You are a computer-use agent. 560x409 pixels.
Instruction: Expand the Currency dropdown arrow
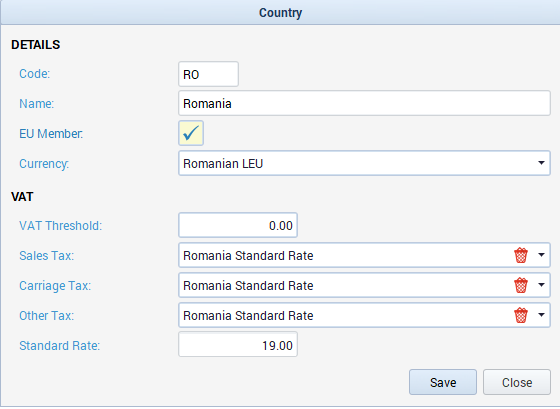(x=541, y=163)
